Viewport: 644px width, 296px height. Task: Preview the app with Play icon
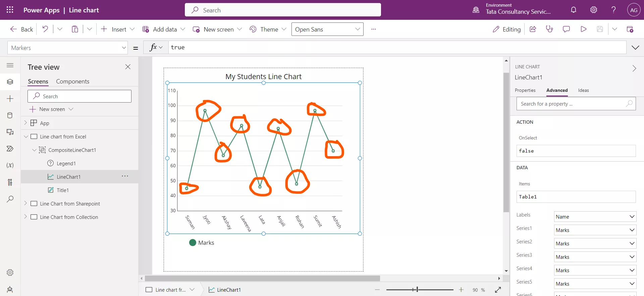tap(583, 29)
